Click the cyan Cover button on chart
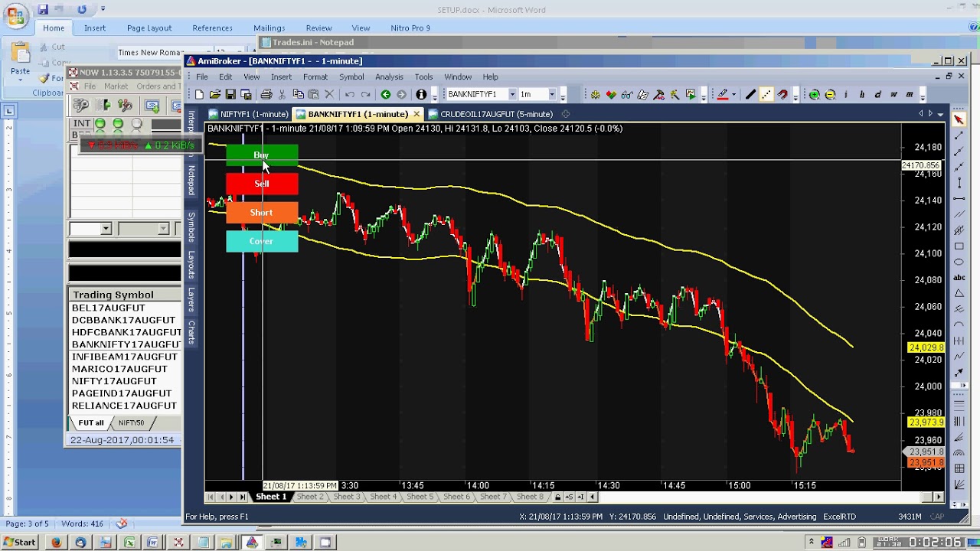Image resolution: width=980 pixels, height=551 pixels. tap(262, 241)
